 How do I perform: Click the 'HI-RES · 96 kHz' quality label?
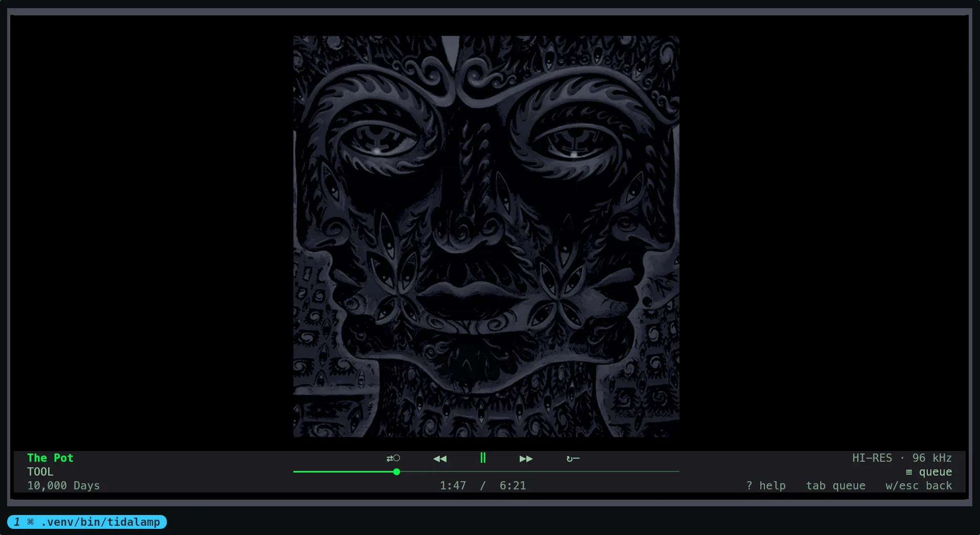(902, 458)
